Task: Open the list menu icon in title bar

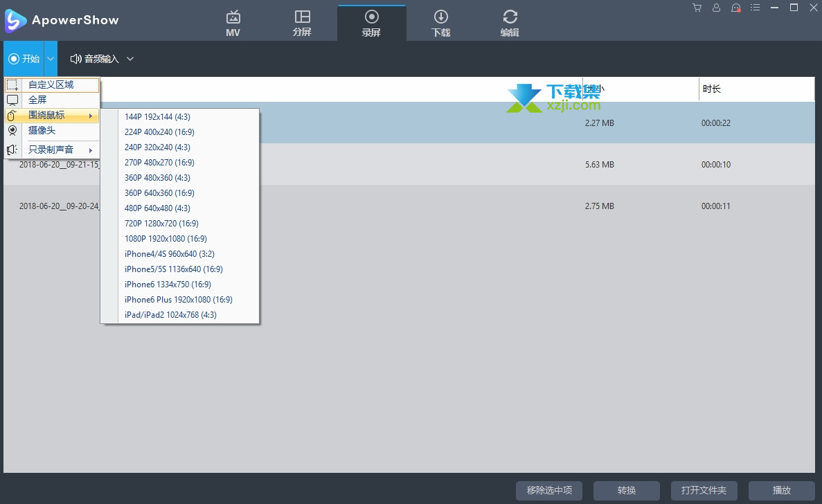Action: [x=756, y=8]
